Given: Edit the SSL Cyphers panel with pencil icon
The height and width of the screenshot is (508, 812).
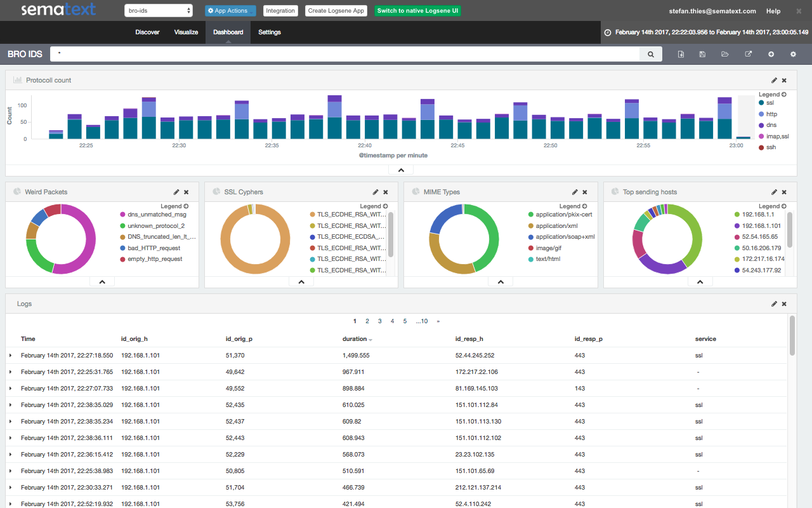Looking at the screenshot, I should 375,191.
